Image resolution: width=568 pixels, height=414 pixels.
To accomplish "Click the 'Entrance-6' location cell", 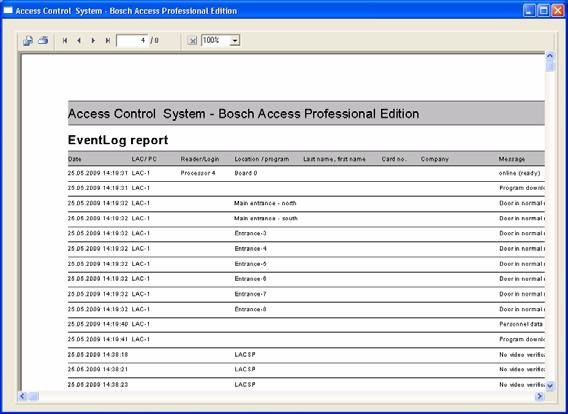I will [x=250, y=279].
